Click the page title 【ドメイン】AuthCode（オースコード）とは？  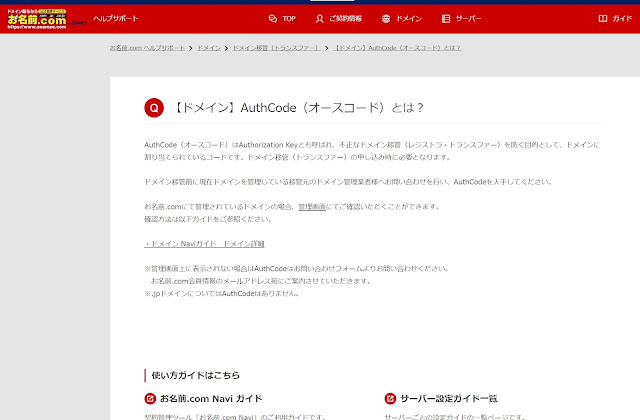298,108
